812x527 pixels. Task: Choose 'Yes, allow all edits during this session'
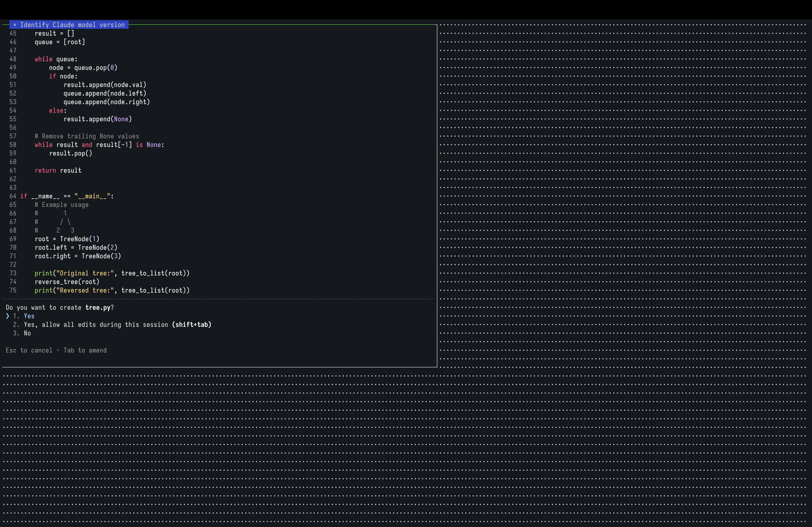click(x=112, y=325)
